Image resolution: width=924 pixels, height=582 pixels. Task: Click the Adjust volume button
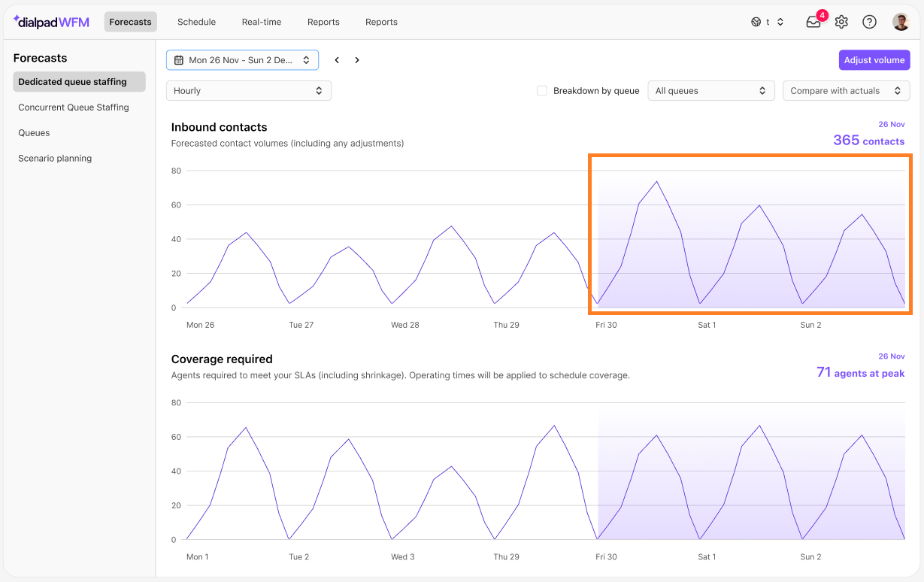tap(874, 60)
